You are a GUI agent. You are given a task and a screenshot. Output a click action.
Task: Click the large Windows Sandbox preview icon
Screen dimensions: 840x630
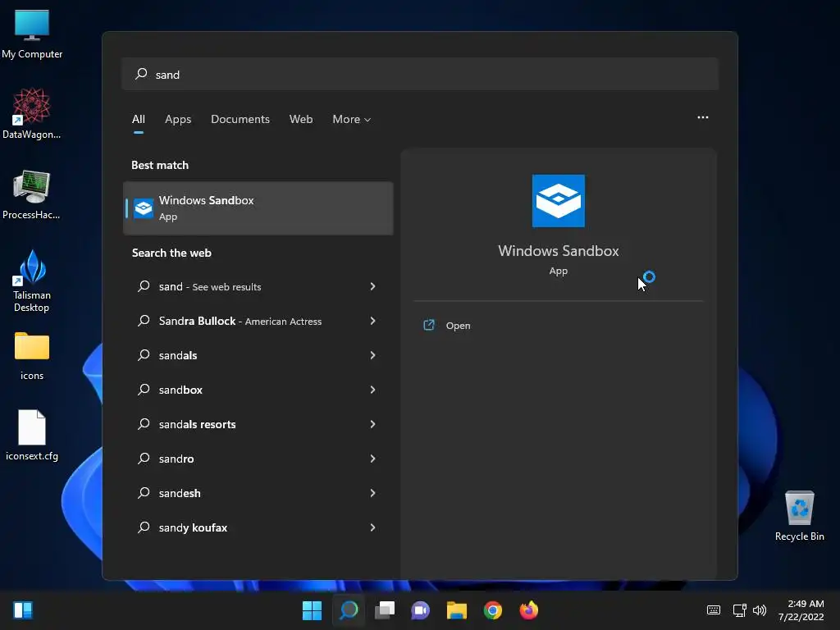coord(558,201)
